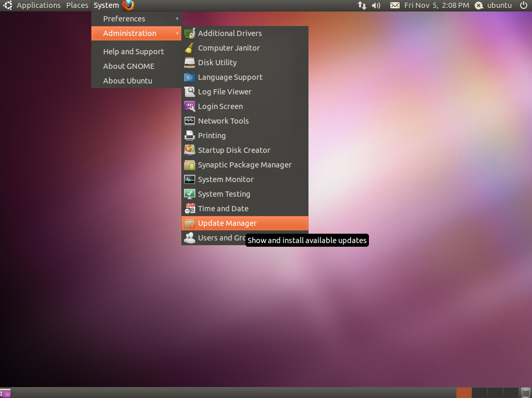This screenshot has width=532, height=398.
Task: Click the envelope messaging indicator
Action: coord(394,5)
